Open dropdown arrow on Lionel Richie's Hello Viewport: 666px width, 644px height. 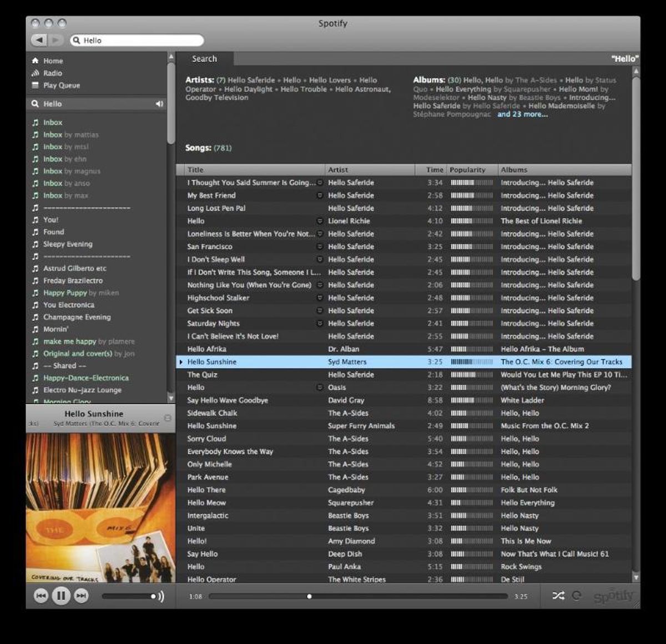(x=320, y=221)
